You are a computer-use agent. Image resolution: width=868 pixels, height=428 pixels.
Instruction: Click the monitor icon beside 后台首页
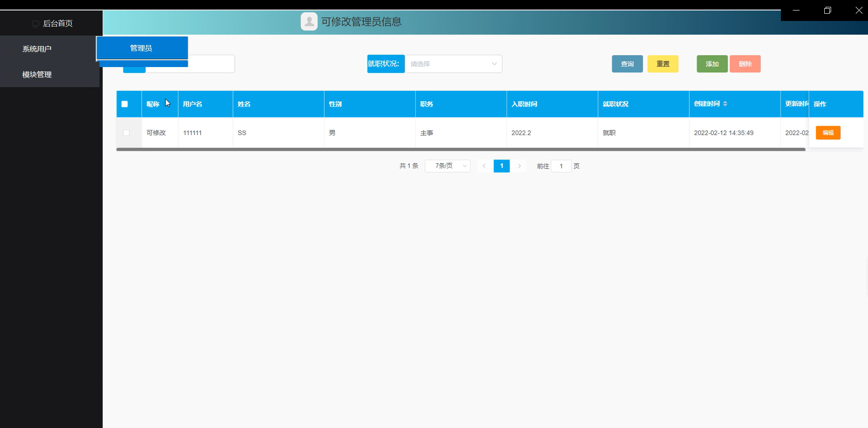point(36,24)
